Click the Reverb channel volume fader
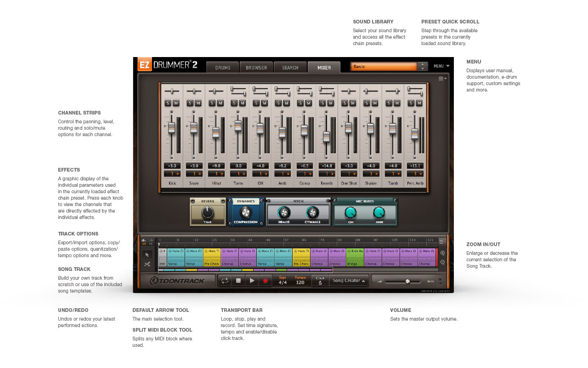Viewport: 588px width, 368px height. pos(326,137)
